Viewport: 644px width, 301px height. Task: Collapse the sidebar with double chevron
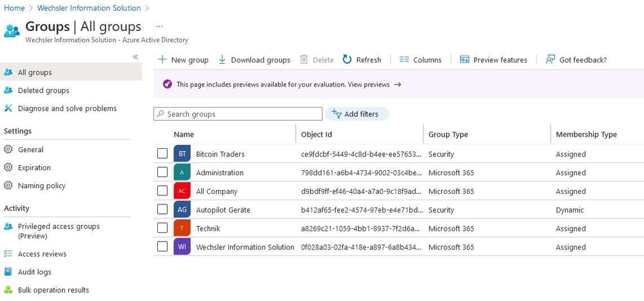pos(135,57)
